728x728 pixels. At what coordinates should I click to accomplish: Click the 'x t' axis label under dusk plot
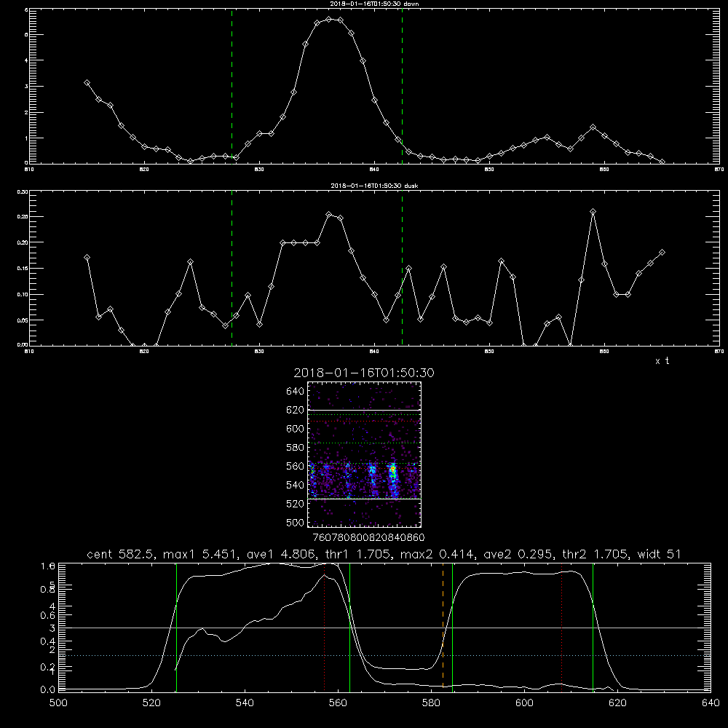662,361
